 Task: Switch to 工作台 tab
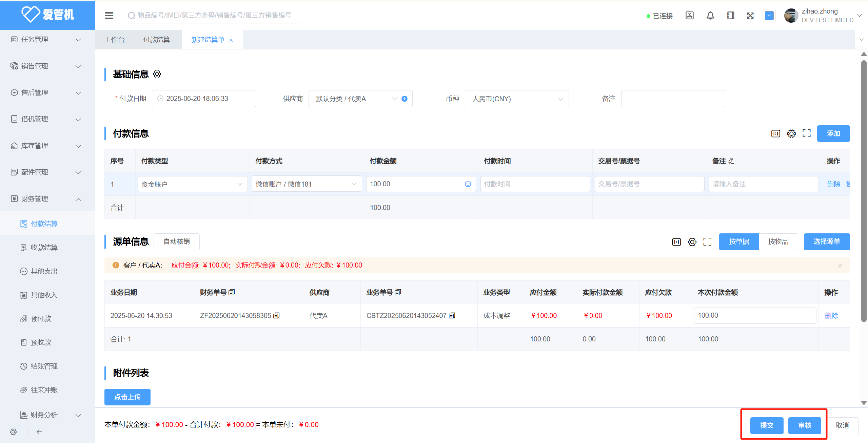pyautogui.click(x=115, y=40)
